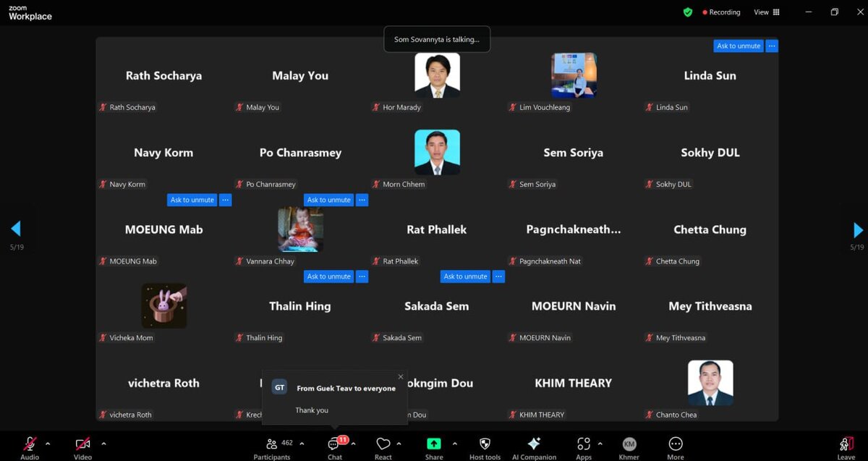Select the Po Chanrasmey tile name
Viewport: 868px width, 461px height.
pos(300,153)
